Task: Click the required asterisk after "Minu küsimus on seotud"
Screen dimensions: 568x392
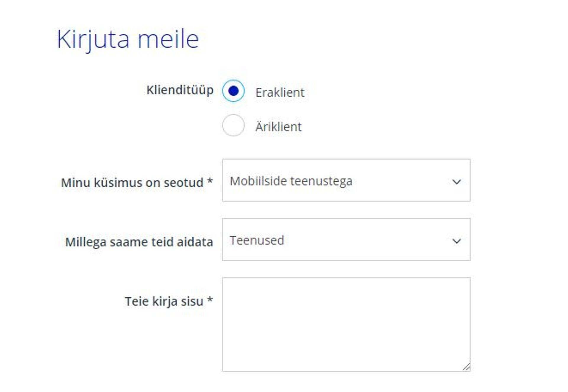Action: click(x=210, y=181)
